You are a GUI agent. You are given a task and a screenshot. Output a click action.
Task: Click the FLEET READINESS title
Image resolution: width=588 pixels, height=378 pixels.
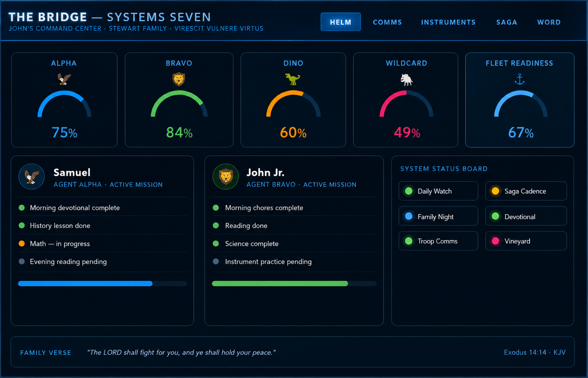[520, 63]
